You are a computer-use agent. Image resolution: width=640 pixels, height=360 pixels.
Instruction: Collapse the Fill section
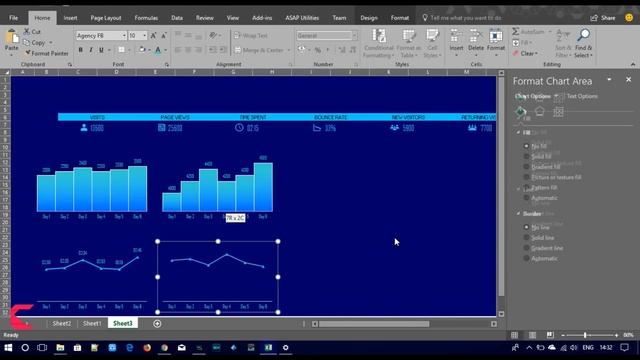click(518, 133)
